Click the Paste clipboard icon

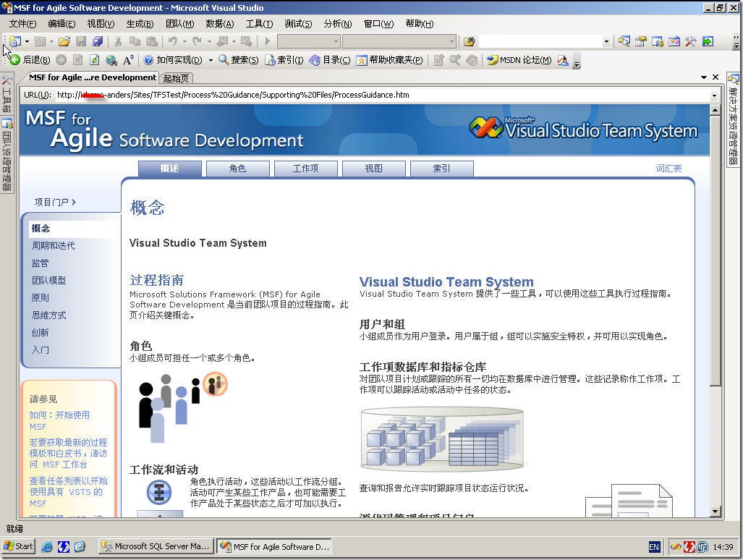coord(152,42)
